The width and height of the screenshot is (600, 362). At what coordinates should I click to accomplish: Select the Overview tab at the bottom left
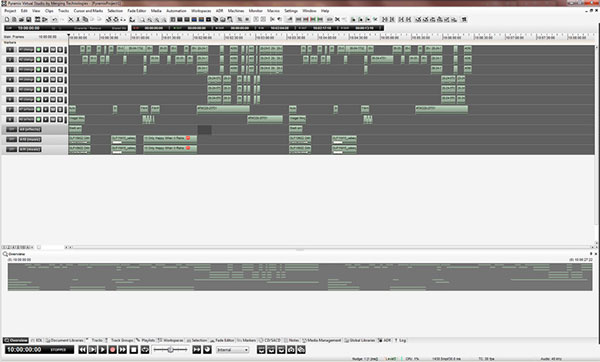[16, 340]
